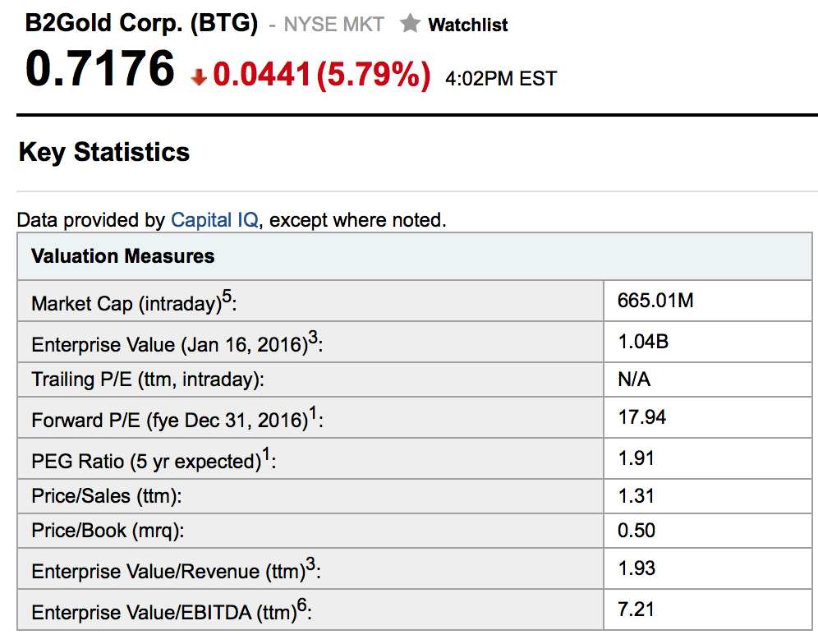The height and width of the screenshot is (644, 818).
Task: Click the Valuation Measures table header
Action: click(x=123, y=256)
